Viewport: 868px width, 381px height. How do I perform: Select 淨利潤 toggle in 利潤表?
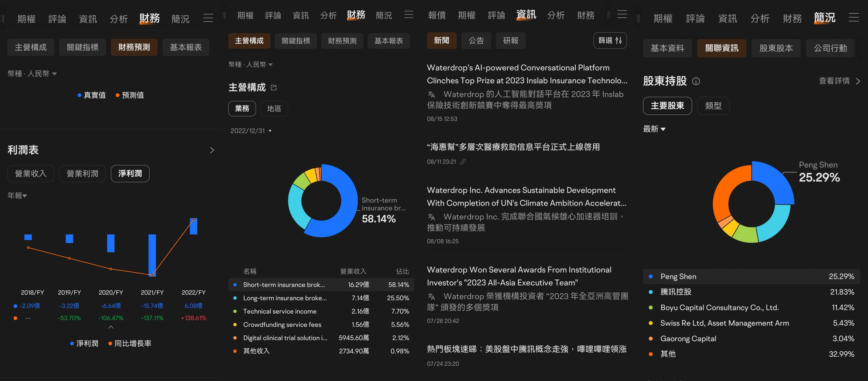pos(130,174)
